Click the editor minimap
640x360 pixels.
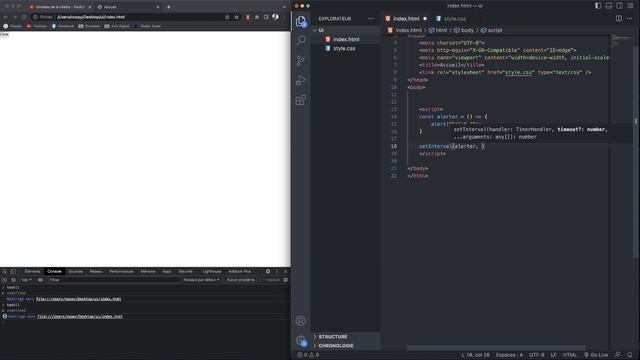(620, 41)
